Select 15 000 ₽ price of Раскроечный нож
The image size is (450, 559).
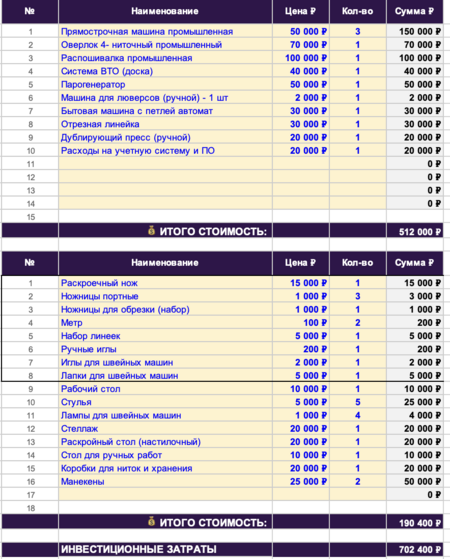click(301, 283)
